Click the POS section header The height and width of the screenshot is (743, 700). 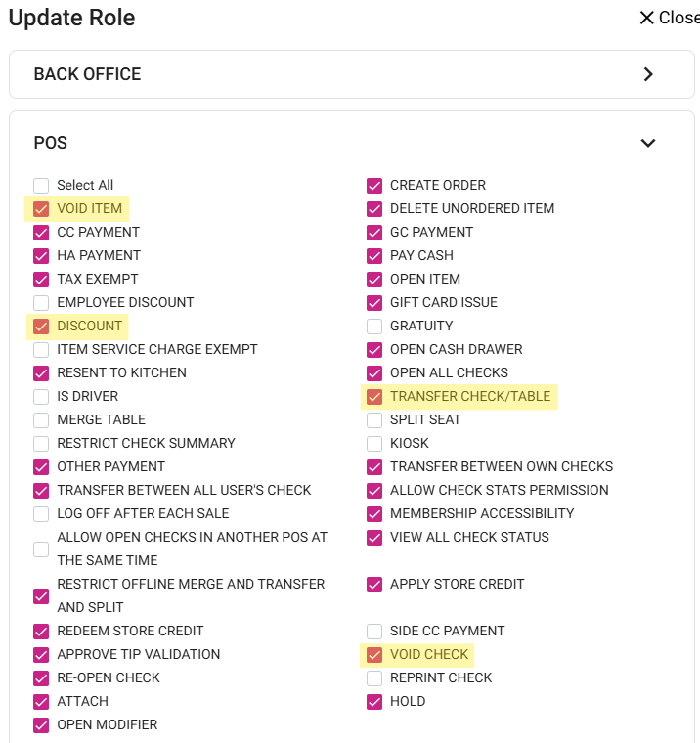(51, 143)
